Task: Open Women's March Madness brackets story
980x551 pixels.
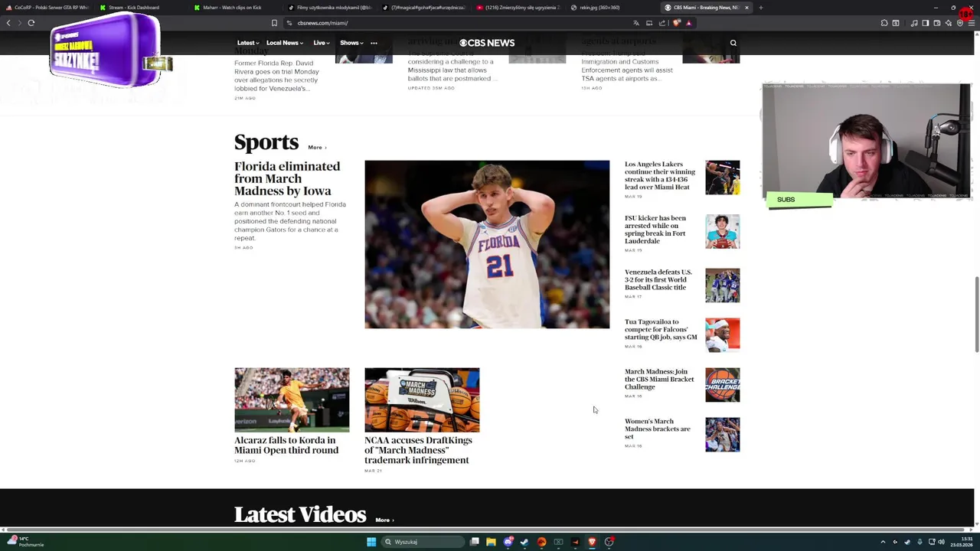Action: [658, 429]
